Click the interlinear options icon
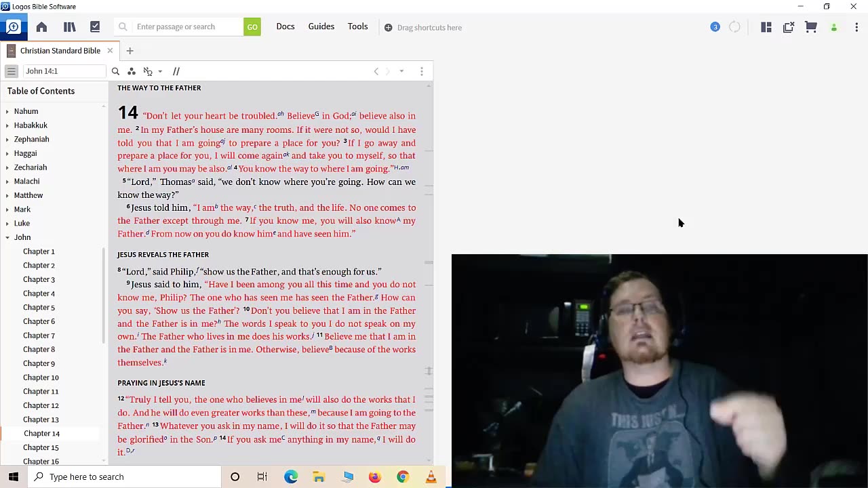This screenshot has width=868, height=488. [x=148, y=71]
